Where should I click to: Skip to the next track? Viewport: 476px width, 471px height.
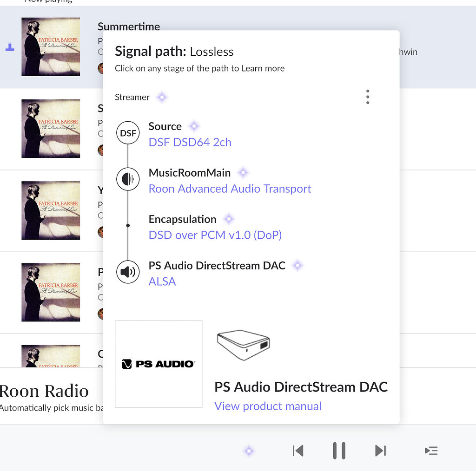(x=381, y=450)
